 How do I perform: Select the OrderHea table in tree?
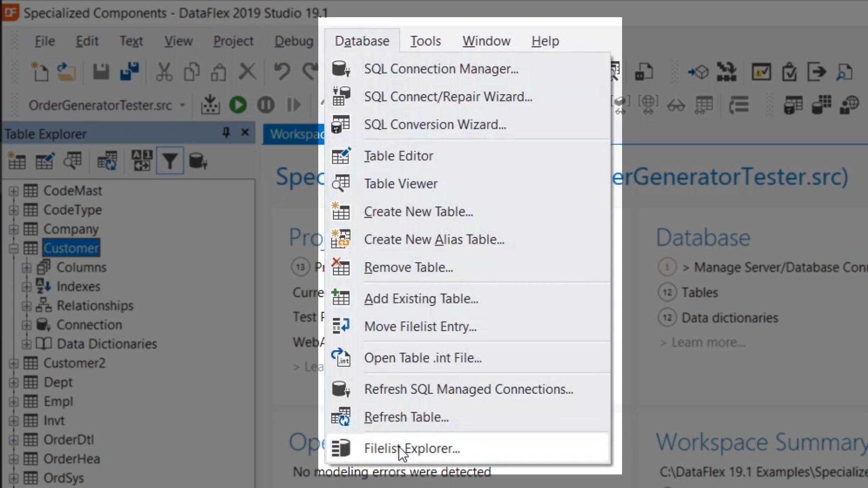click(x=71, y=459)
